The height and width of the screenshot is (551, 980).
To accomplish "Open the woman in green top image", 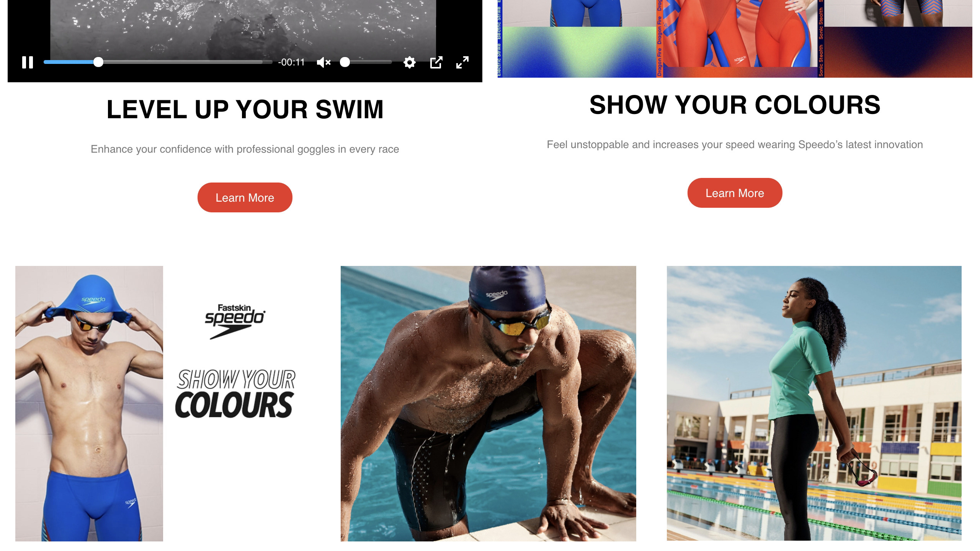I will pos(814,403).
